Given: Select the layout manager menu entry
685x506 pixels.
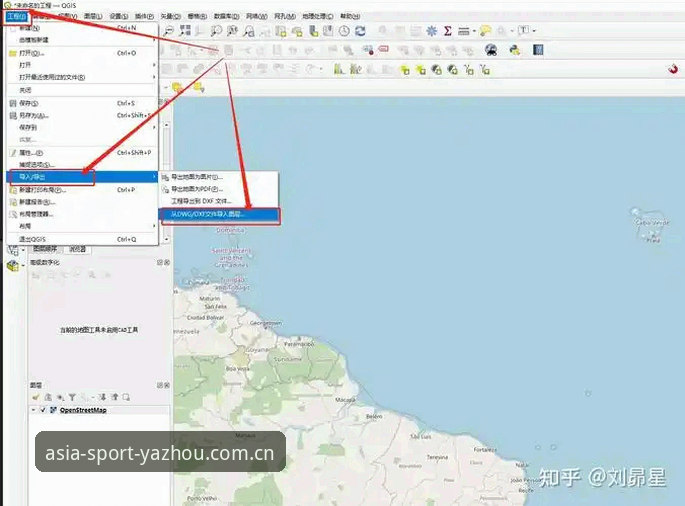Looking at the screenshot, I should [x=83, y=214].
